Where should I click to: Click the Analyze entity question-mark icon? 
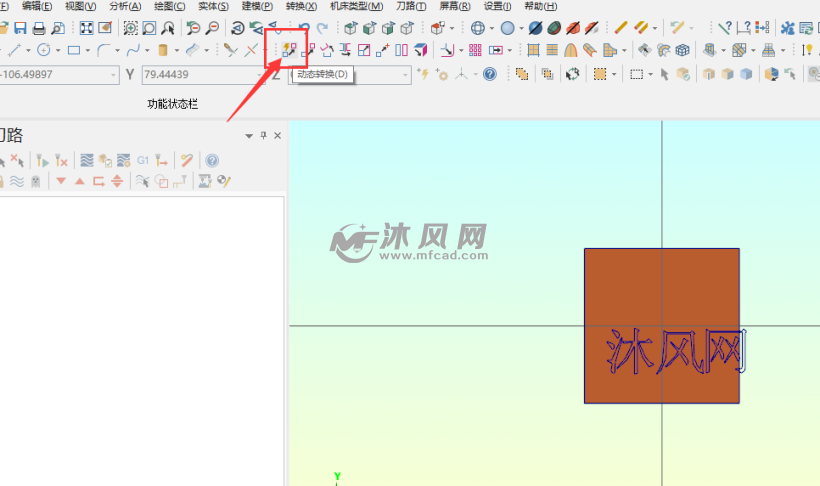point(724,28)
